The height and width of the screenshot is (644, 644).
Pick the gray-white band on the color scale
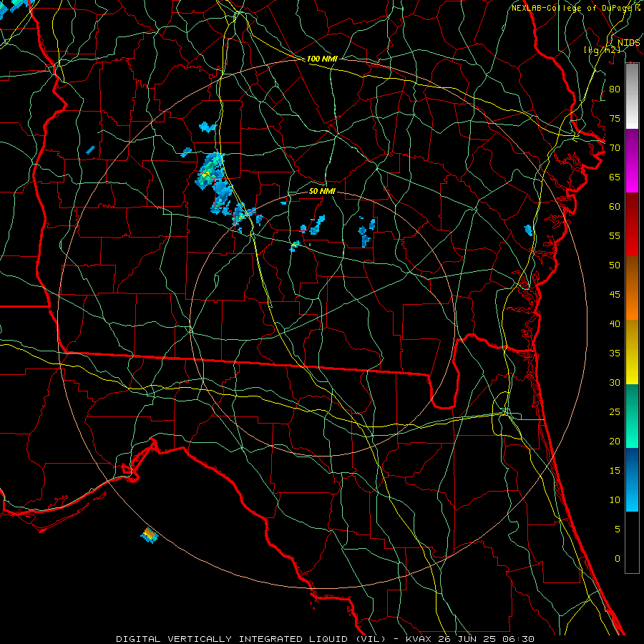pyautogui.click(x=632, y=96)
